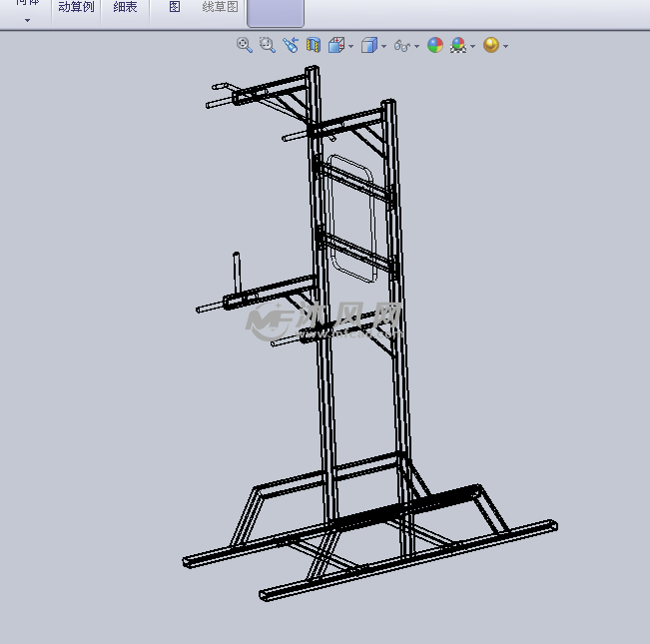650x644 pixels.
Task: Expand the Hide/Show Items dropdown arrow
Action: [x=417, y=46]
